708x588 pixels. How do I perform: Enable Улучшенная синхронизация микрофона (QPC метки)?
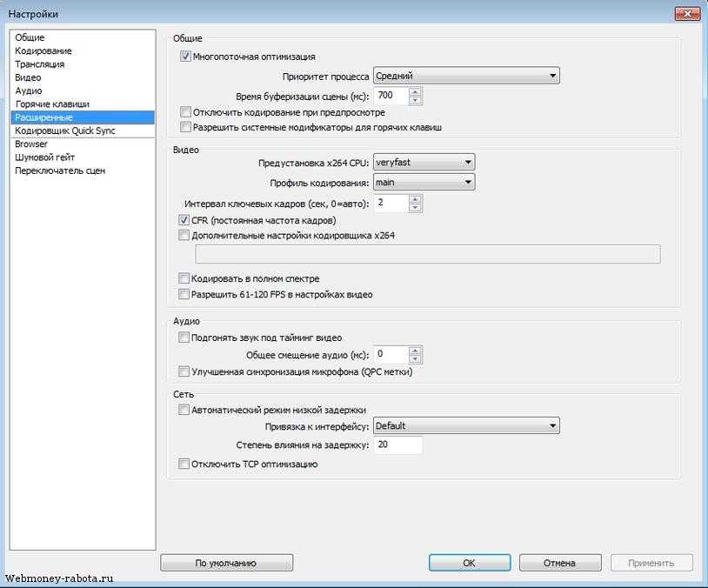coord(184,371)
